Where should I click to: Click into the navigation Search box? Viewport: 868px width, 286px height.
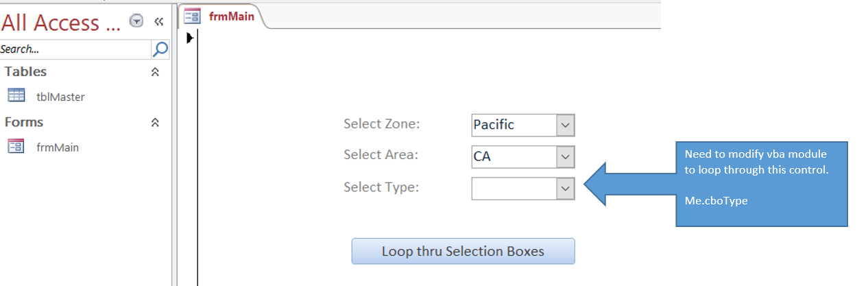tap(75, 49)
